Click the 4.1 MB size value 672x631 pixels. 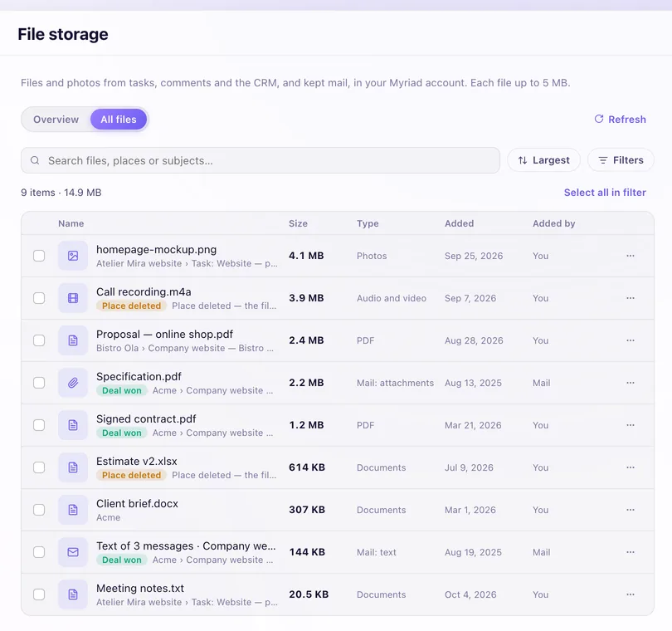click(306, 256)
